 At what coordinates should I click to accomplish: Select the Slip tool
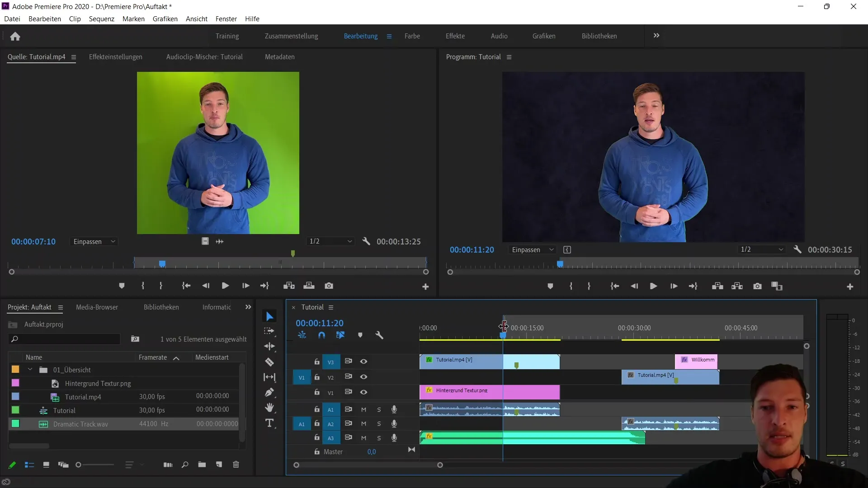click(269, 377)
